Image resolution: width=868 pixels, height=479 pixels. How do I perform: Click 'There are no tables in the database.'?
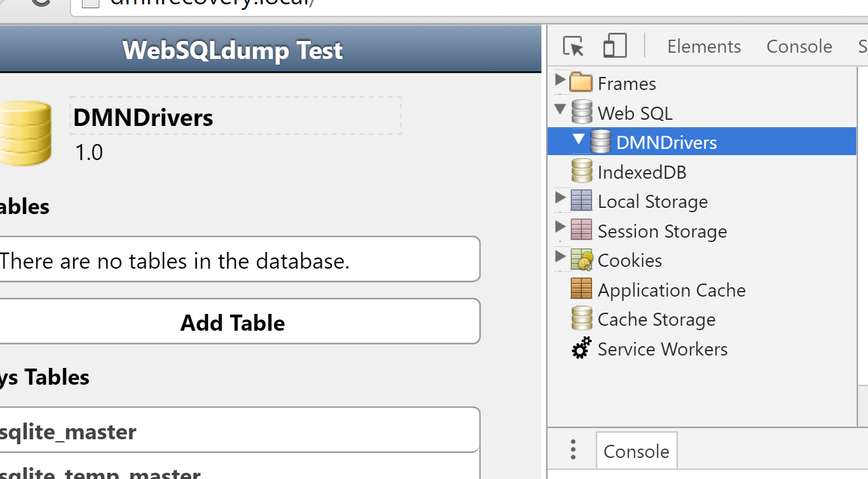click(175, 260)
